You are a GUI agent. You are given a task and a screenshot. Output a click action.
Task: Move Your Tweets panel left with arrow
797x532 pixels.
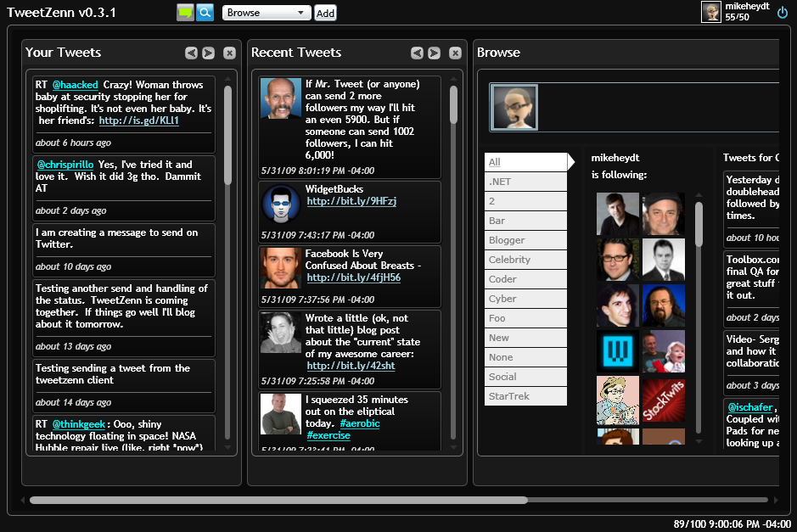click(191, 53)
